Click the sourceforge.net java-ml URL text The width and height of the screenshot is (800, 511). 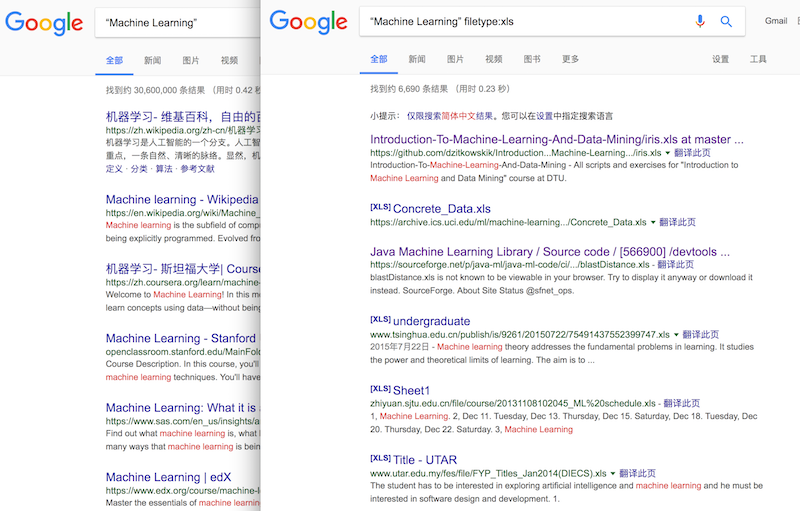click(510, 265)
